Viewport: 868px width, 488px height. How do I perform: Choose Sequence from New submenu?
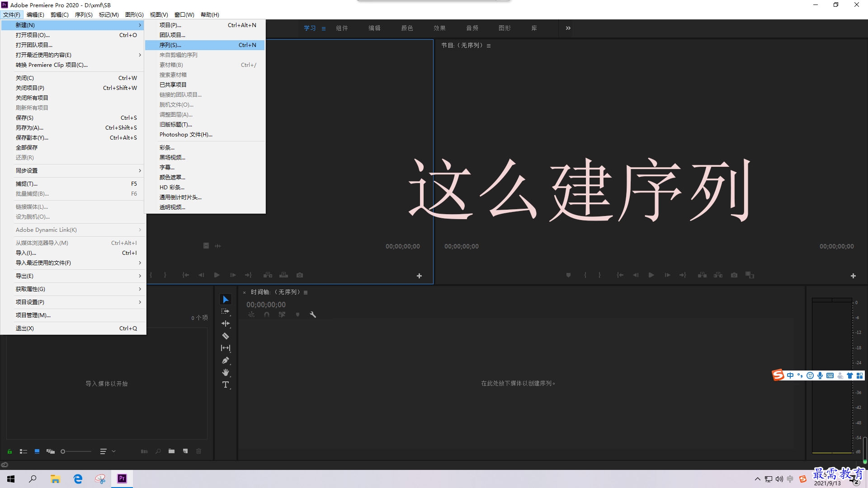(x=205, y=45)
